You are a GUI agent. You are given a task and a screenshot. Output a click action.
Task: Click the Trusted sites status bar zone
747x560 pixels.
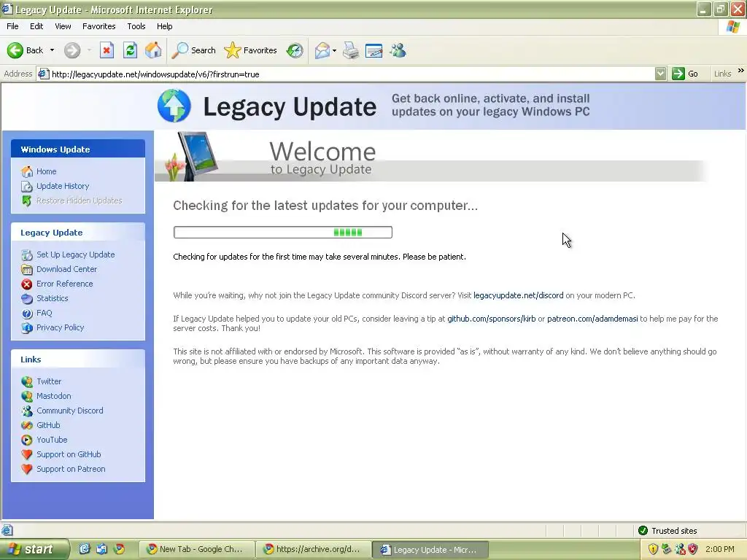click(x=667, y=531)
